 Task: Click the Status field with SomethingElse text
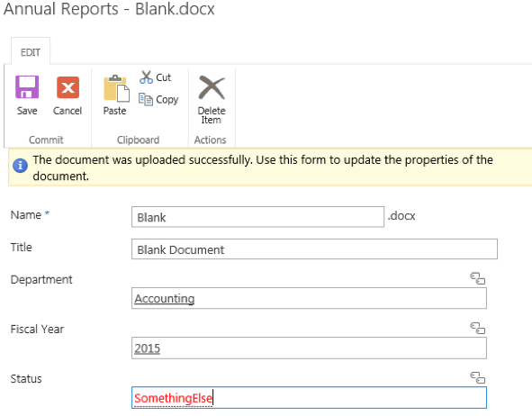(x=309, y=397)
